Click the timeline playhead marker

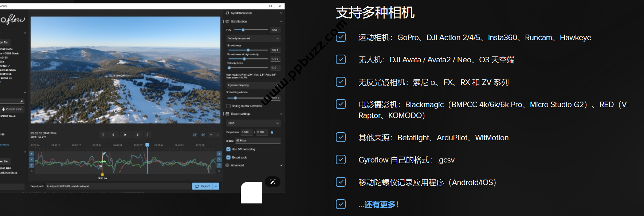(148, 145)
